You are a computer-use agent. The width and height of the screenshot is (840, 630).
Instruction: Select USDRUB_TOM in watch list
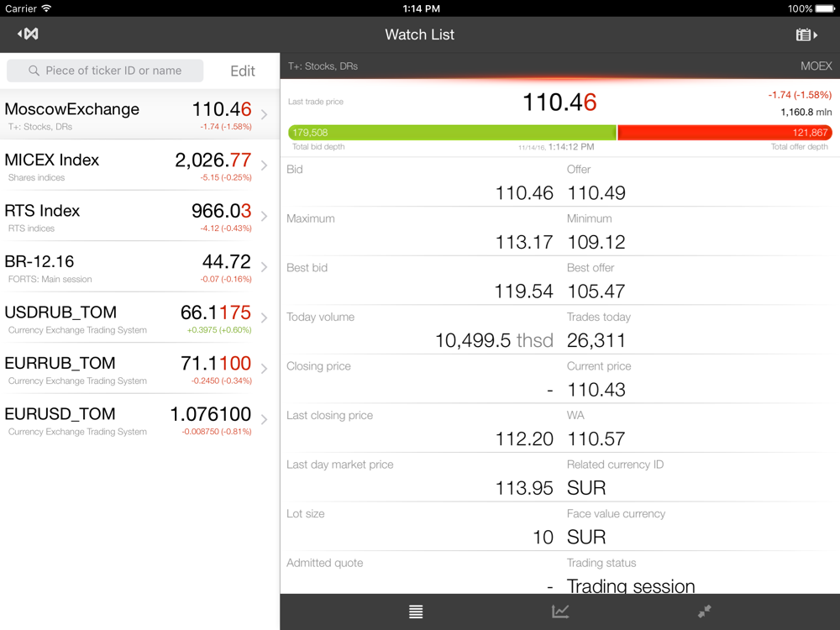coord(139,318)
